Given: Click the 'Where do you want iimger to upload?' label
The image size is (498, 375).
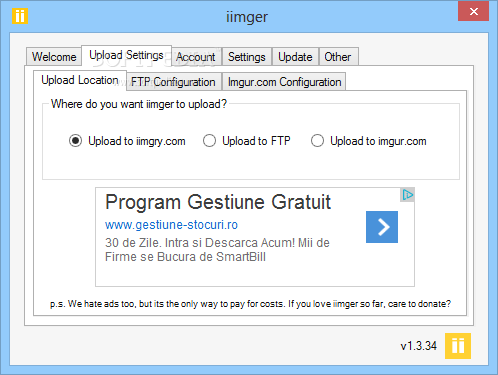Looking at the screenshot, I should [x=139, y=104].
